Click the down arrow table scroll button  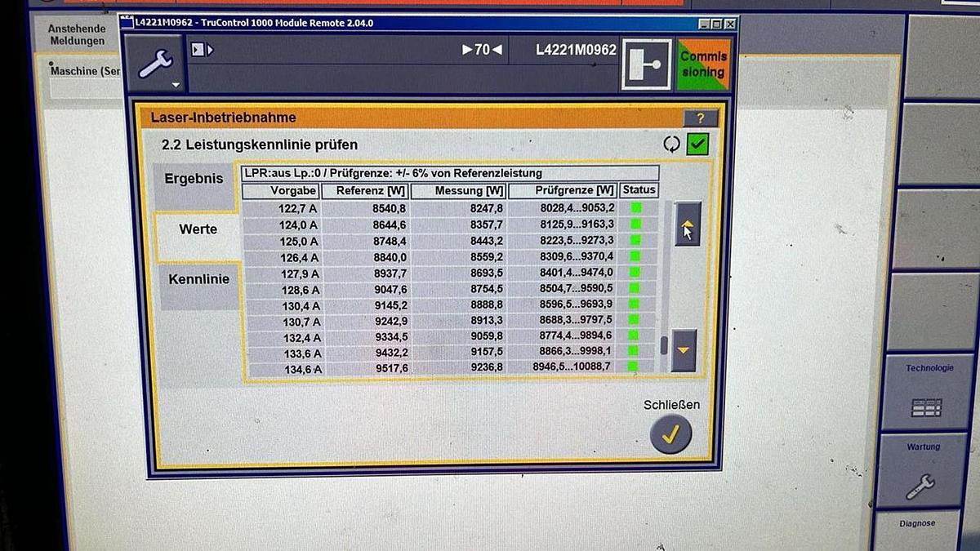pos(684,350)
